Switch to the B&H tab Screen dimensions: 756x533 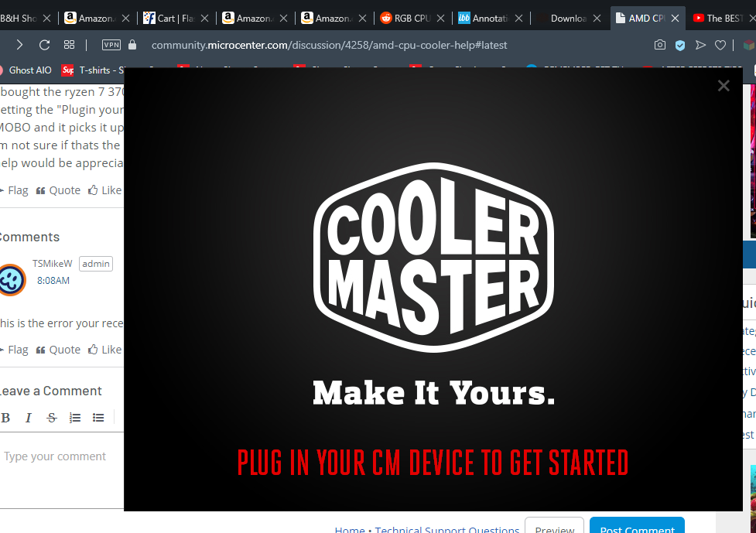coord(19,19)
